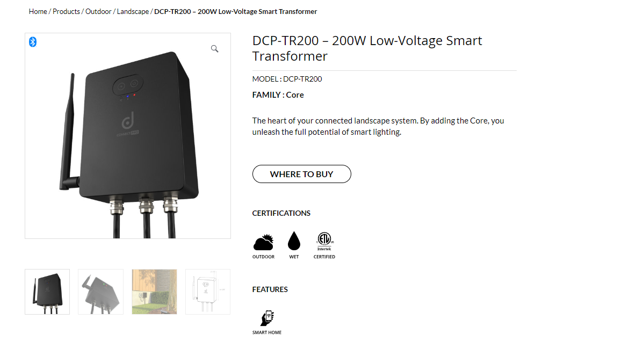The image size is (622, 364).
Task: Select the line-drawing dimensions thumbnail
Action: [x=208, y=292]
